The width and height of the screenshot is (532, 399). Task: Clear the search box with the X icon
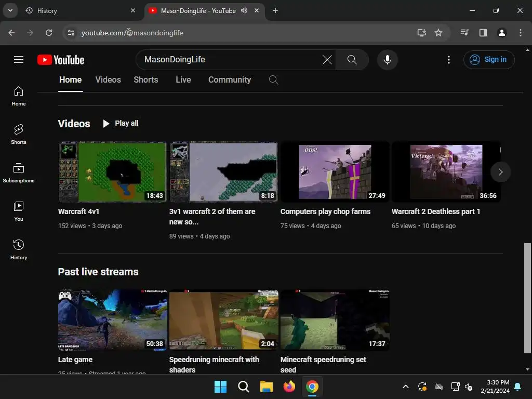click(x=327, y=60)
